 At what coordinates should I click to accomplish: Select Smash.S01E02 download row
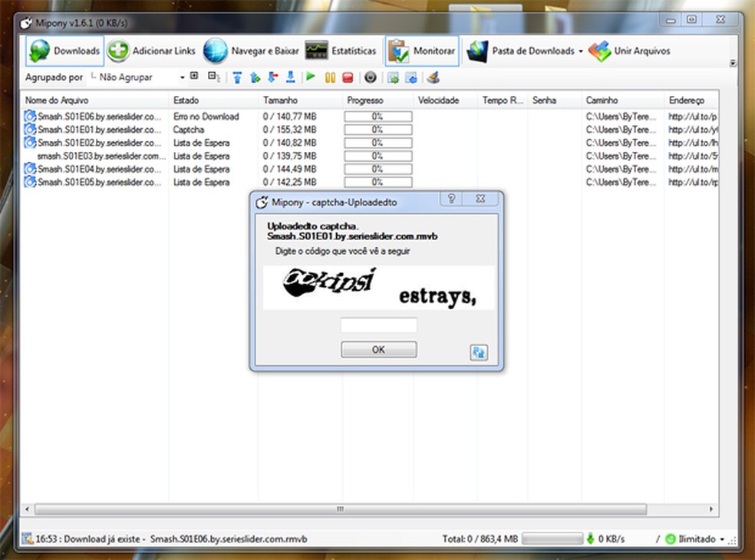370,143
